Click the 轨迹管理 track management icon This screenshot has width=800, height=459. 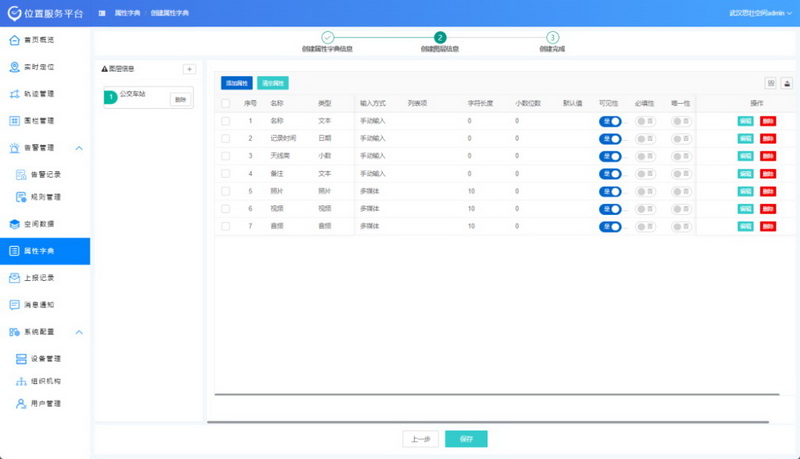coord(14,95)
